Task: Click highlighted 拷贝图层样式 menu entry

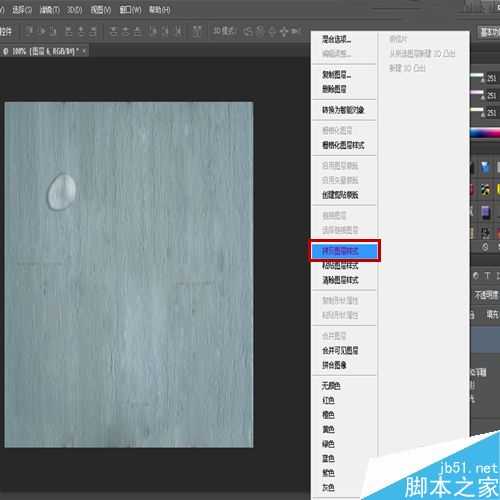Action: (x=344, y=251)
